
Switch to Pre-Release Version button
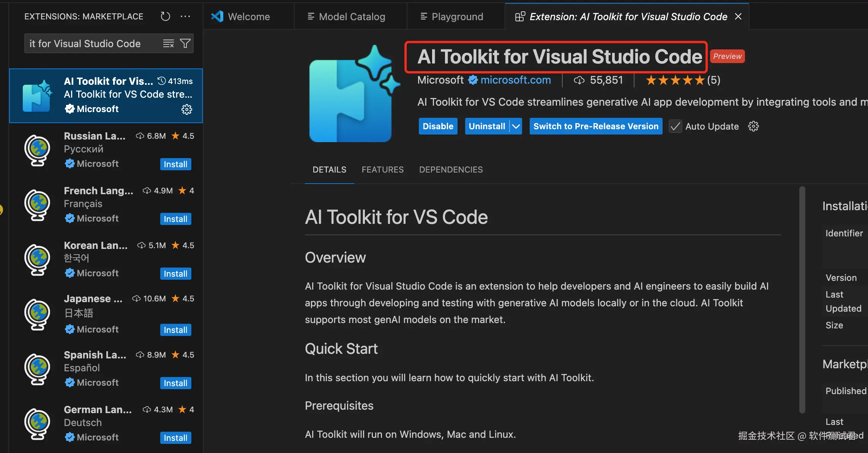click(x=595, y=126)
